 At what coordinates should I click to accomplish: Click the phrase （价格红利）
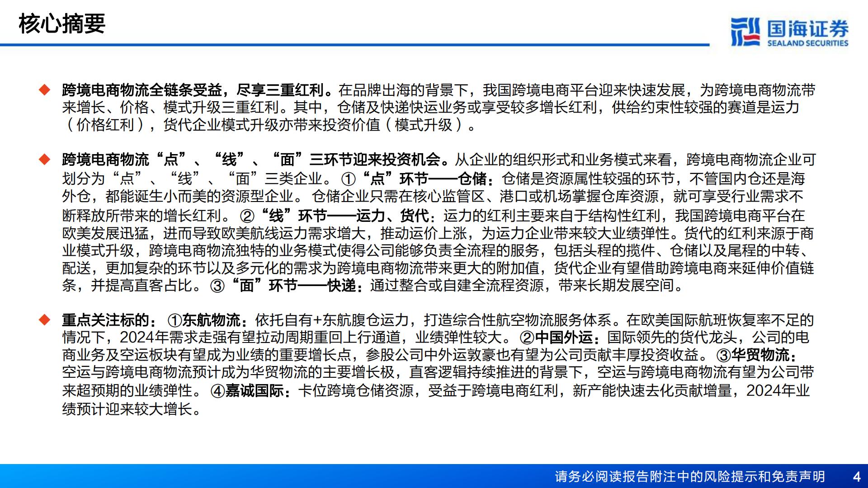click(x=105, y=125)
